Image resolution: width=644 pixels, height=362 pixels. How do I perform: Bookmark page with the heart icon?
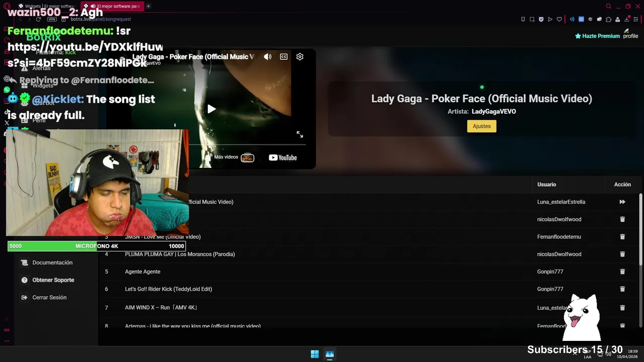click(559, 19)
